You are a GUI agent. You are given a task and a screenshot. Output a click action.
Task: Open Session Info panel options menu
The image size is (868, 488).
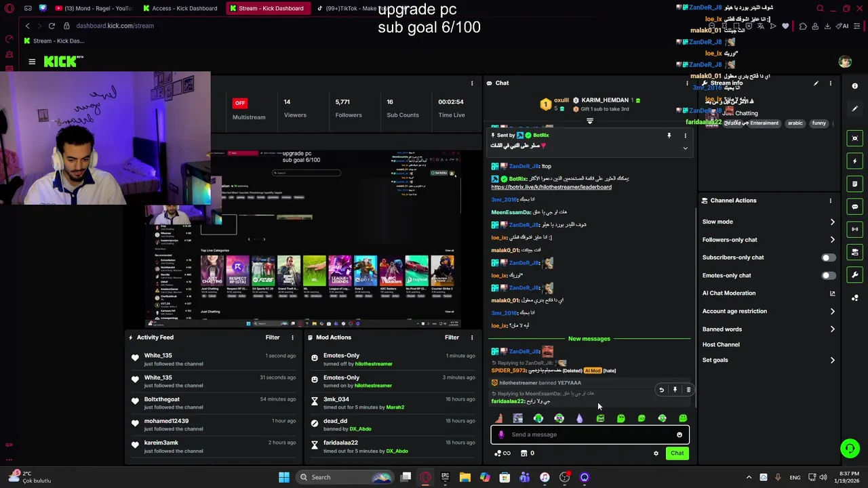click(472, 83)
